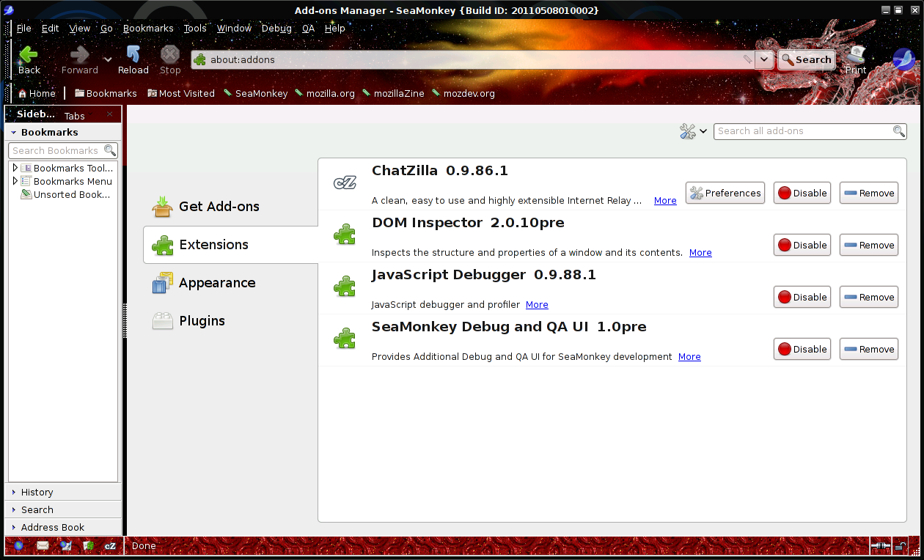Switch to the Plugins category
This screenshot has height=560, width=924.
(x=202, y=321)
